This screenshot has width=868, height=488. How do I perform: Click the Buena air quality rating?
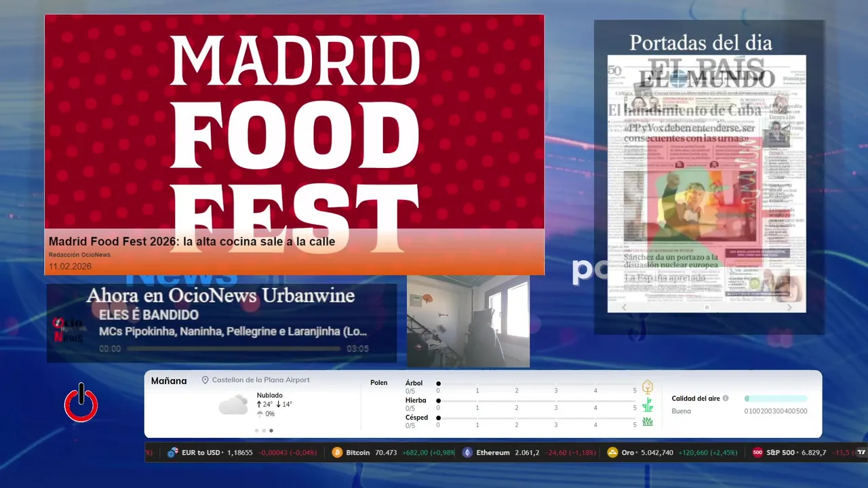[x=682, y=411]
